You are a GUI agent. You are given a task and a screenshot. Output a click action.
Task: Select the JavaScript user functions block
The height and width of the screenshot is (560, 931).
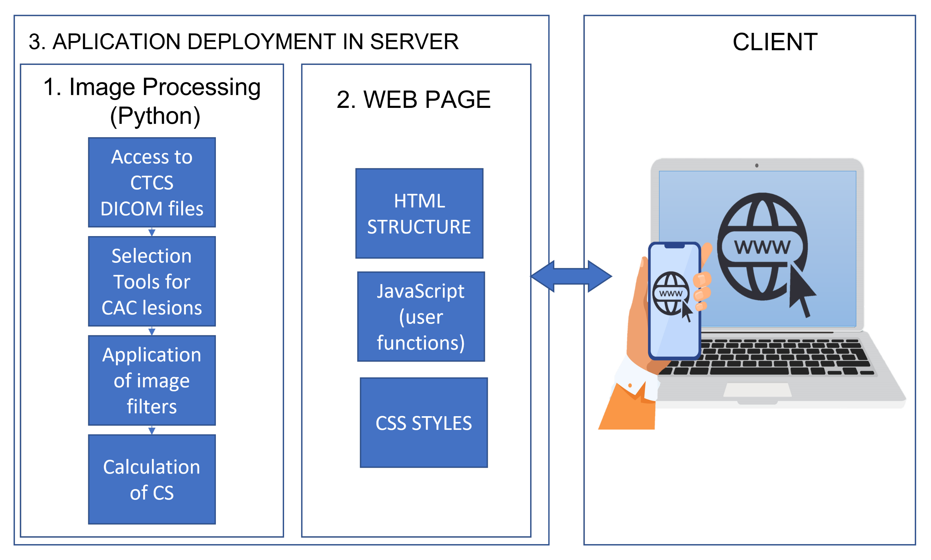[x=421, y=316]
